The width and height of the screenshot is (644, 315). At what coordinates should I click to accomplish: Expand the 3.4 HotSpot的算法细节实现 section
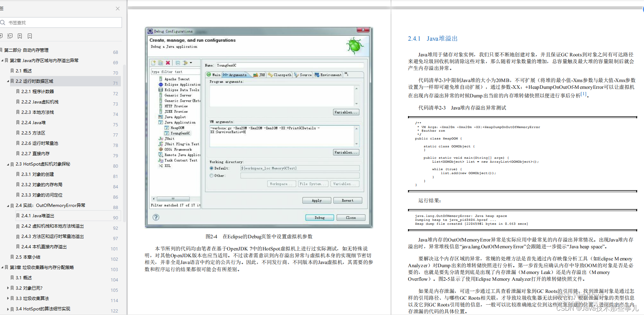coord(8,309)
